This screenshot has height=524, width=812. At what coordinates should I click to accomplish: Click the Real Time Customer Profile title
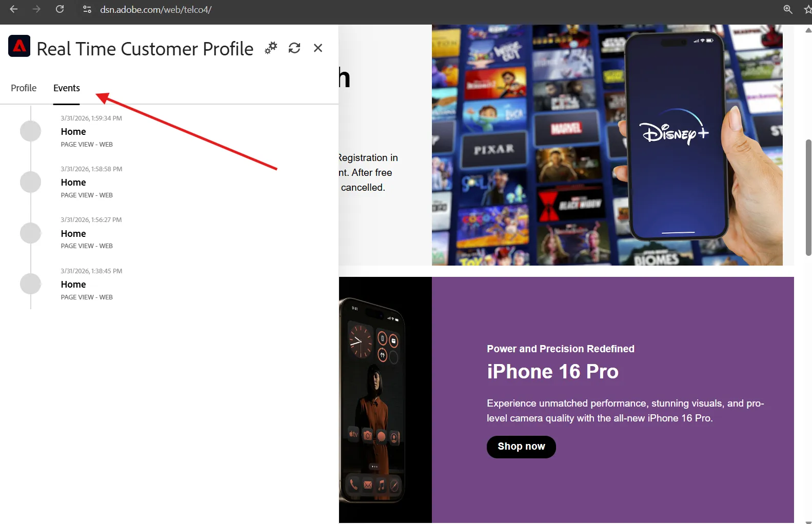(145, 49)
